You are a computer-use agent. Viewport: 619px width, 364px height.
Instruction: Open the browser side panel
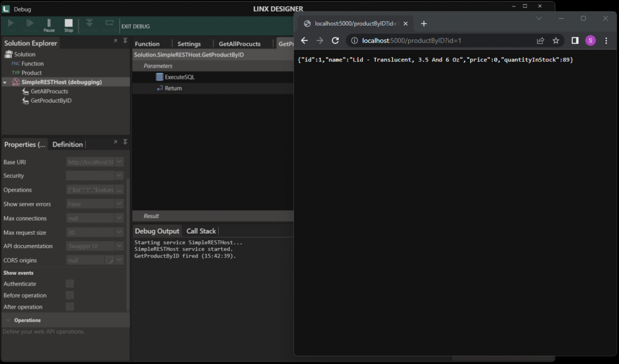point(575,41)
